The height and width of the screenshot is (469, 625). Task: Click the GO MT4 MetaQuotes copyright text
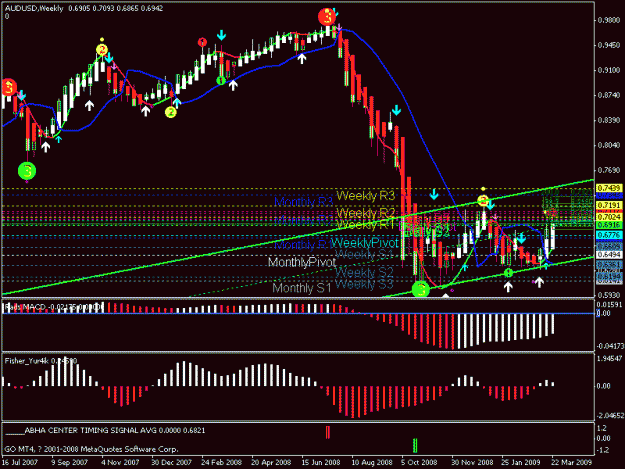[x=91, y=449]
